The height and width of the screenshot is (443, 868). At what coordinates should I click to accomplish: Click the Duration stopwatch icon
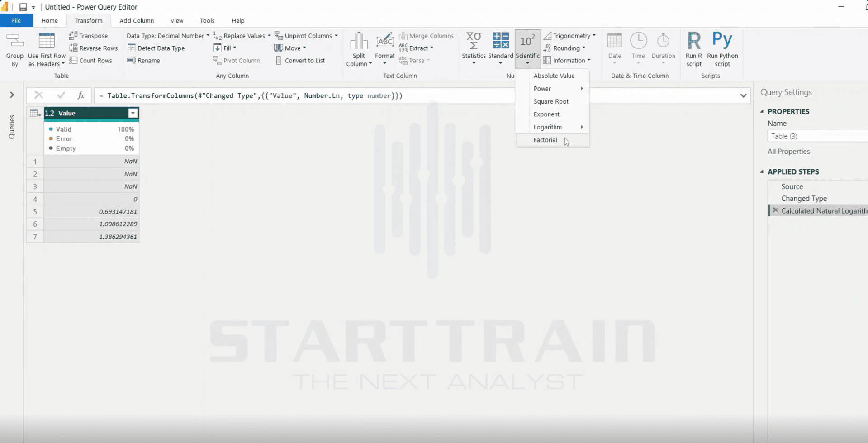[663, 41]
